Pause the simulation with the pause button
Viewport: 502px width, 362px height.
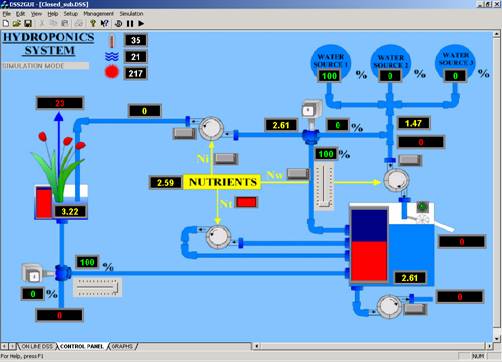130,23
